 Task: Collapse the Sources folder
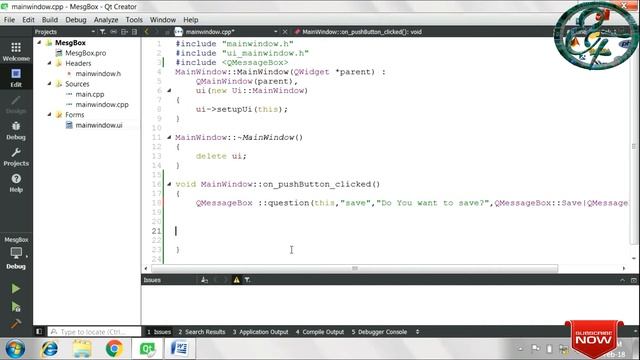pyautogui.click(x=50, y=84)
